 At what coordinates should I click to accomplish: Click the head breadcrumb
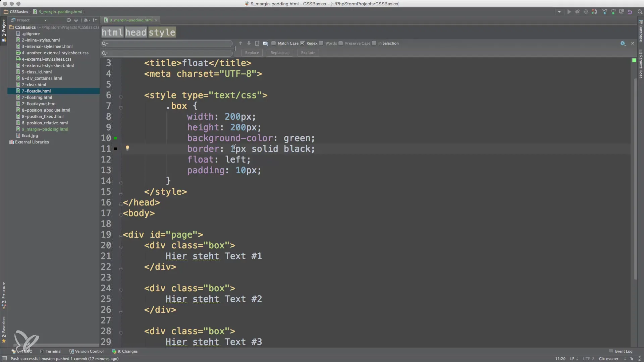coord(136,32)
